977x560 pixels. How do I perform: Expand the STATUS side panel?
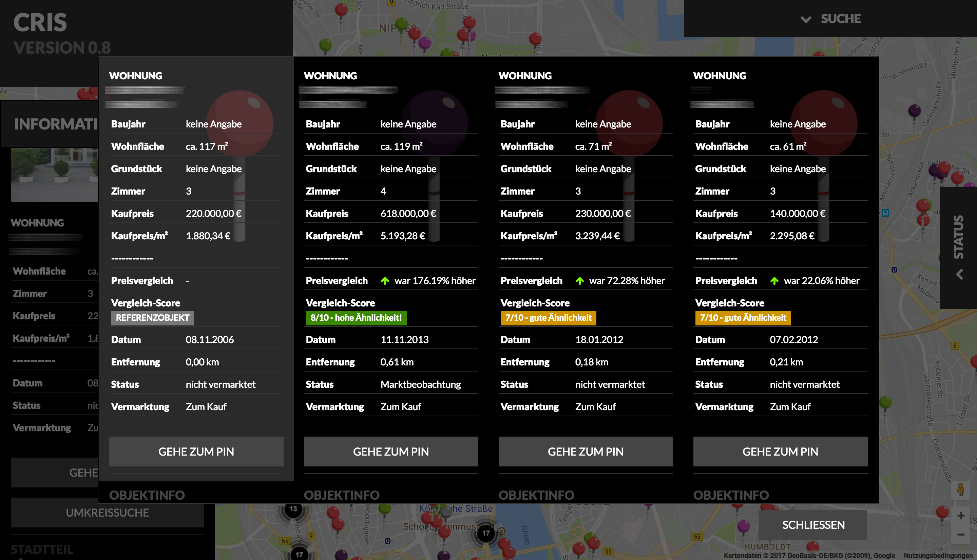(x=958, y=237)
